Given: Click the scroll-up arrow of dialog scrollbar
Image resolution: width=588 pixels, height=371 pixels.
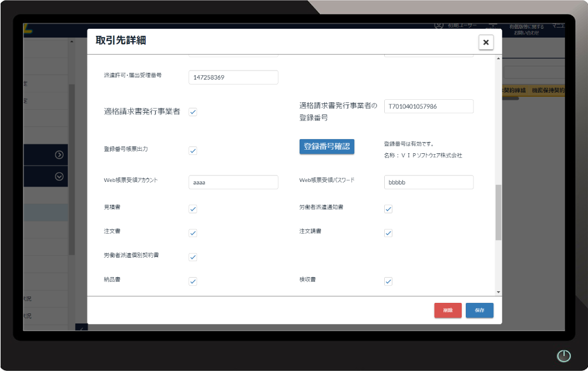Looking at the screenshot, I should (x=499, y=59).
